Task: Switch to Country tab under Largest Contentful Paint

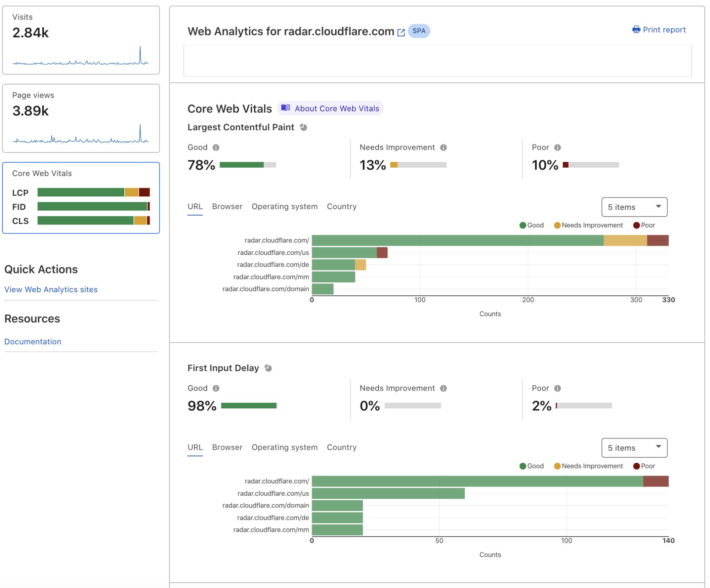Action: click(342, 207)
